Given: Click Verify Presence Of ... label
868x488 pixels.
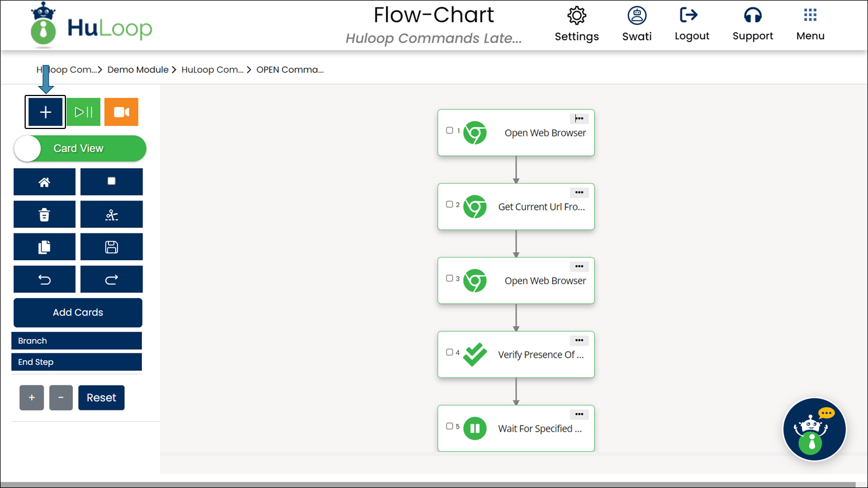Looking at the screenshot, I should pos(541,355).
